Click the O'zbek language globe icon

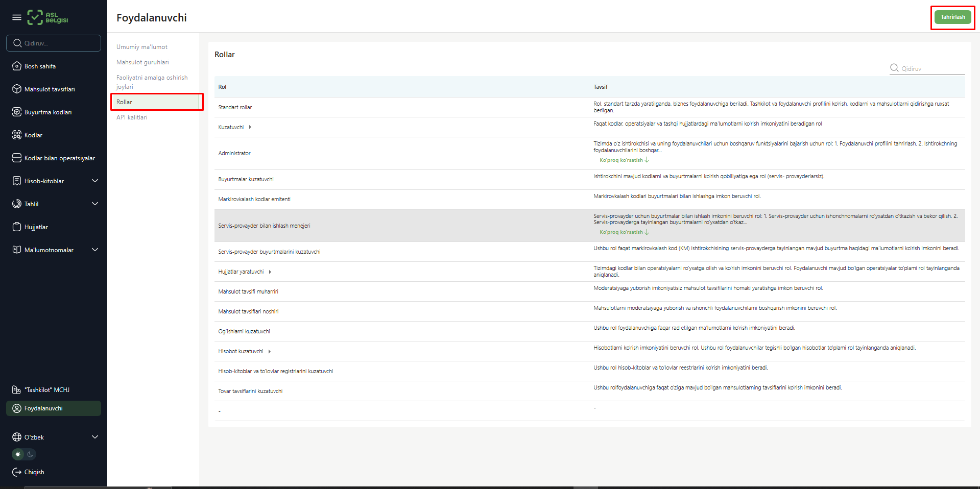click(17, 437)
